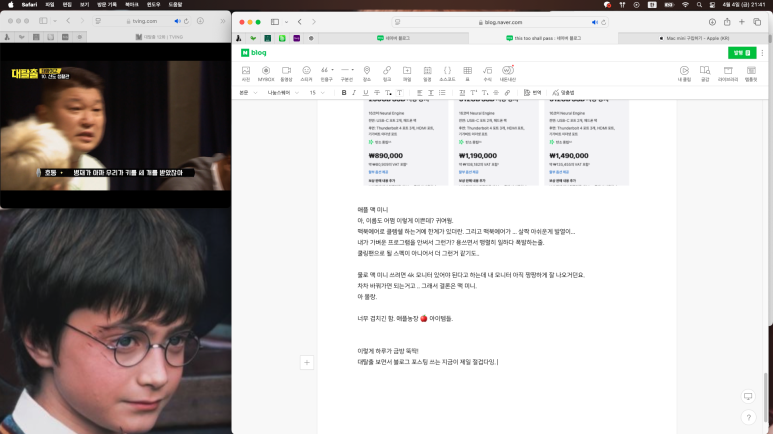The height and width of the screenshot is (434, 773).
Task: Mute the tving.com tab audio
Action: tap(177, 21)
